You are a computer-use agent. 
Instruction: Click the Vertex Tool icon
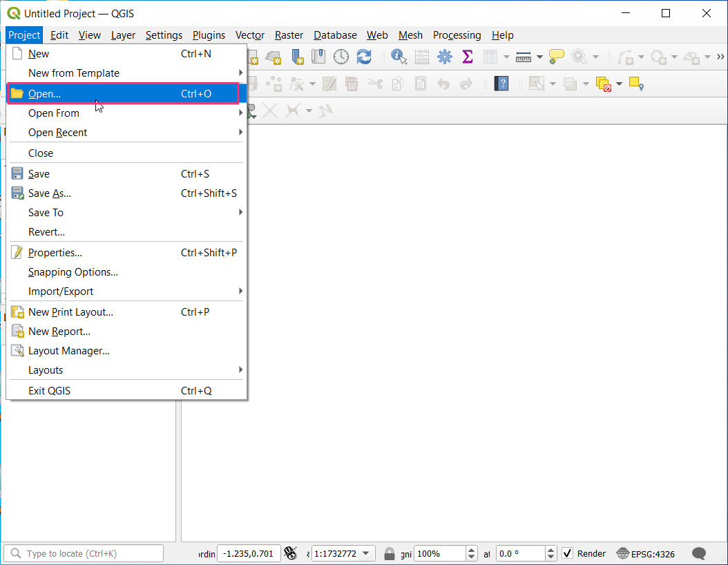coord(296,84)
